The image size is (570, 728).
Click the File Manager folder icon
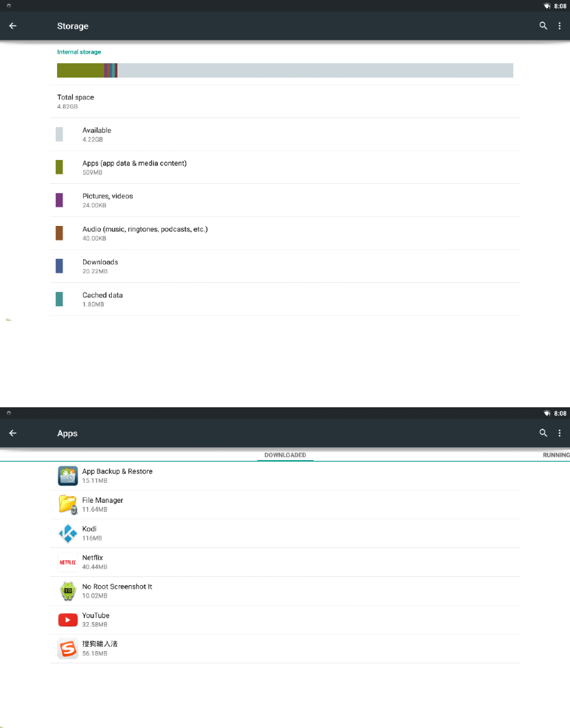pos(68,505)
